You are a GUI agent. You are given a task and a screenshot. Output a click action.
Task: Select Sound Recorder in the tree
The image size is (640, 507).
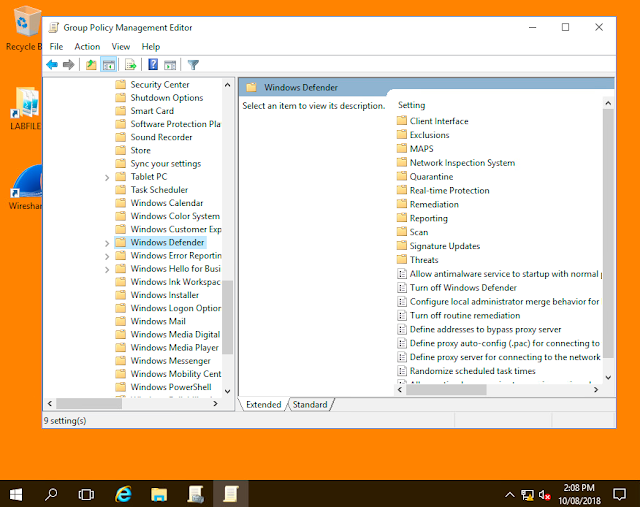click(x=161, y=137)
